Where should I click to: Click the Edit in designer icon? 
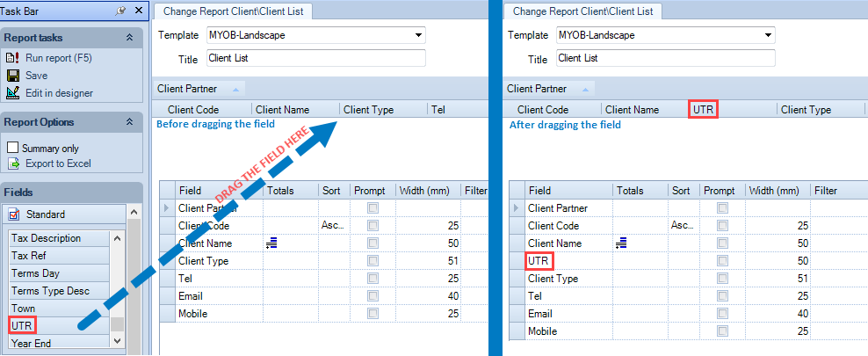[x=13, y=93]
